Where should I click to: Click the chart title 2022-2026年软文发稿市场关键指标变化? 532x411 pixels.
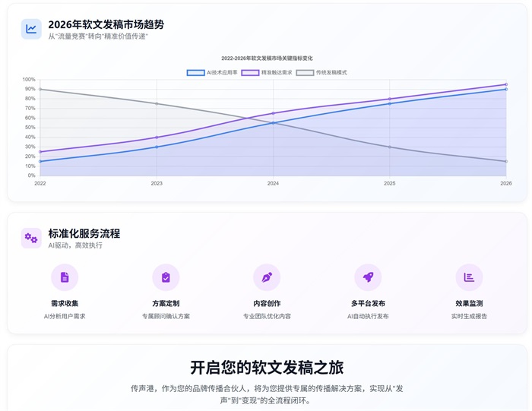(267, 58)
